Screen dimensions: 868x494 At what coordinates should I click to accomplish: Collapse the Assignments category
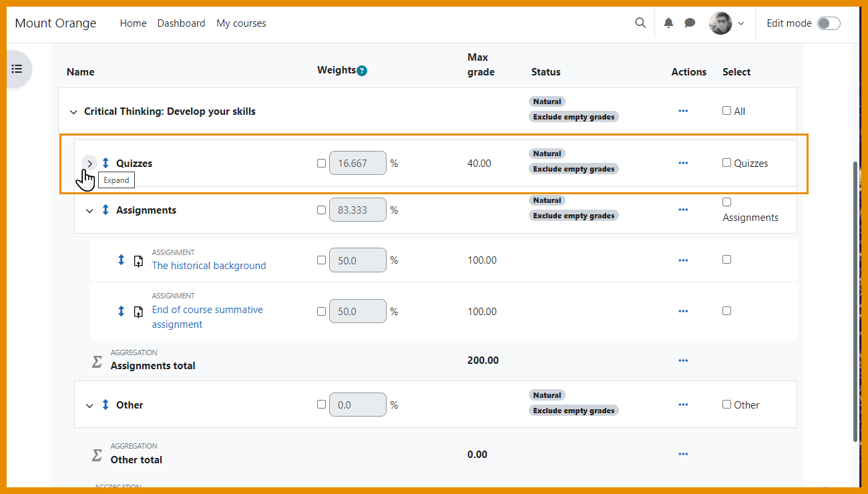pyautogui.click(x=89, y=210)
